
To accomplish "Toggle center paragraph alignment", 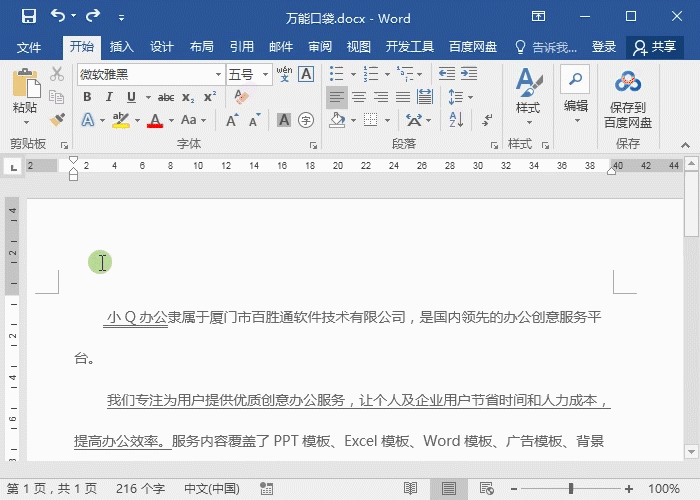I will pyautogui.click(x=358, y=97).
